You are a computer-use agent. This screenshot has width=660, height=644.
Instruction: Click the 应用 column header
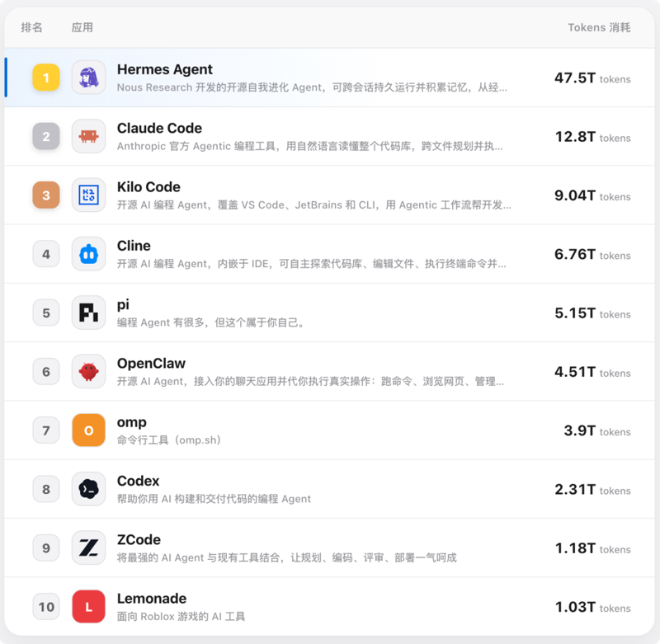[x=82, y=27]
